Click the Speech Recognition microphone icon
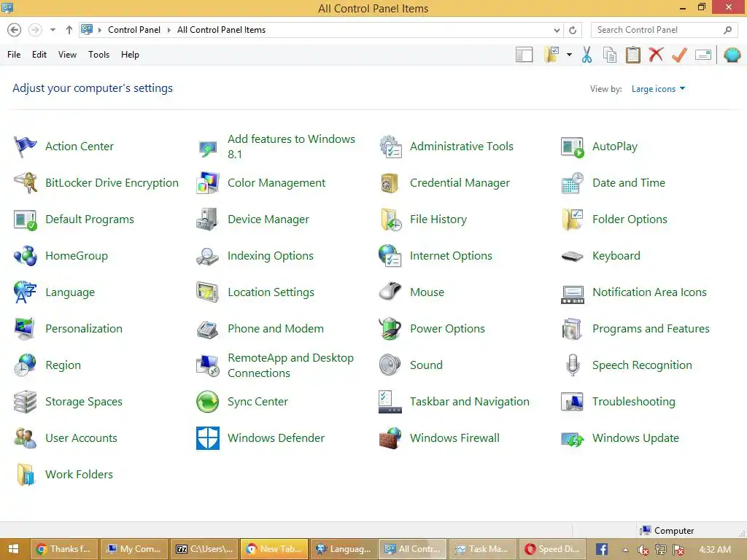Screen dimensions: 747x560 click(573, 365)
